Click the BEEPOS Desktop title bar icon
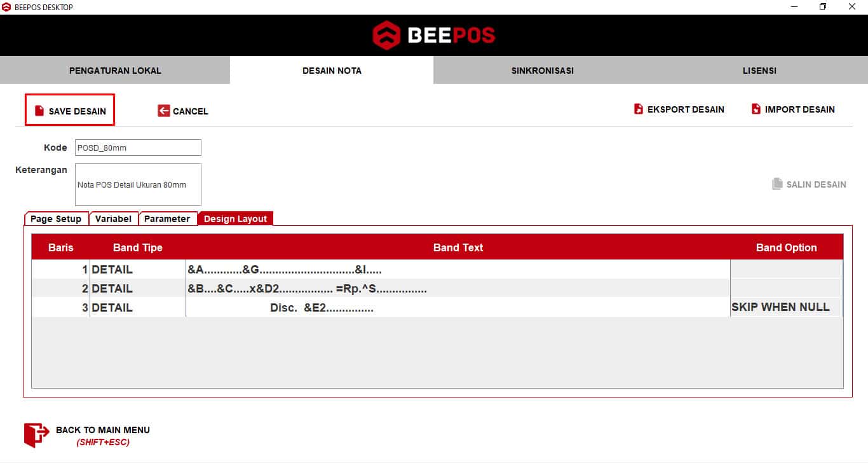868x463 pixels. coord(6,7)
